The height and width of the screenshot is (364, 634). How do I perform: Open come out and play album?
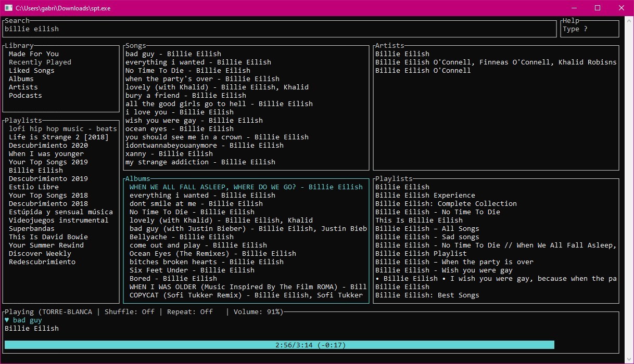pyautogui.click(x=198, y=245)
